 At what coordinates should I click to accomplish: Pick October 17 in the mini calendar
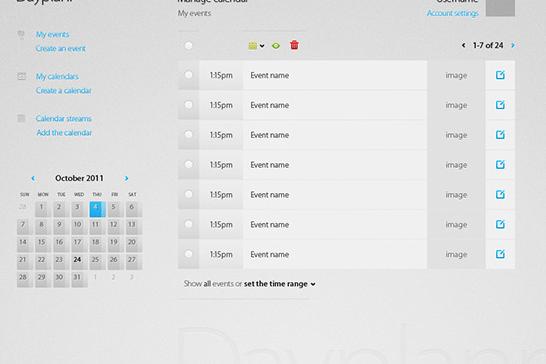pos(79,244)
